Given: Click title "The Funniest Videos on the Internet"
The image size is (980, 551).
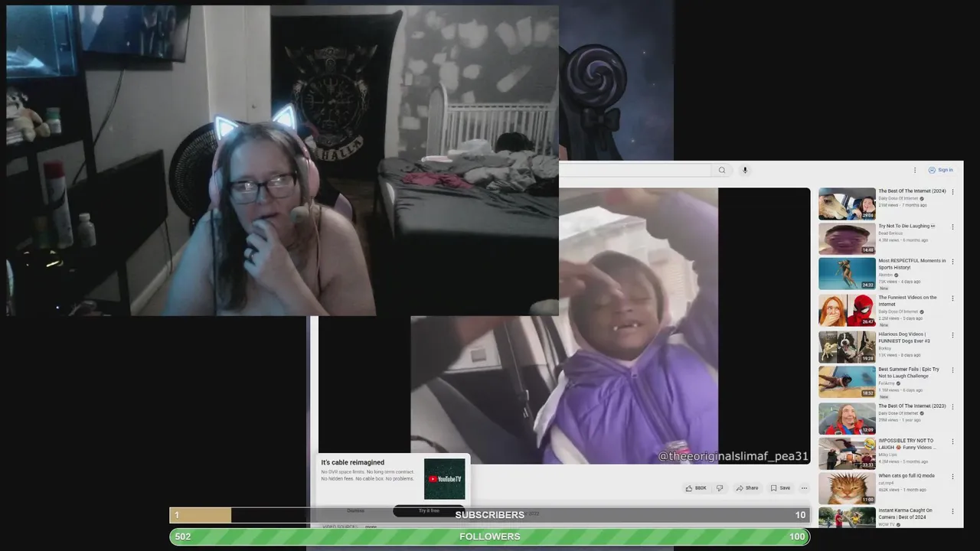Looking at the screenshot, I should pyautogui.click(x=907, y=301).
